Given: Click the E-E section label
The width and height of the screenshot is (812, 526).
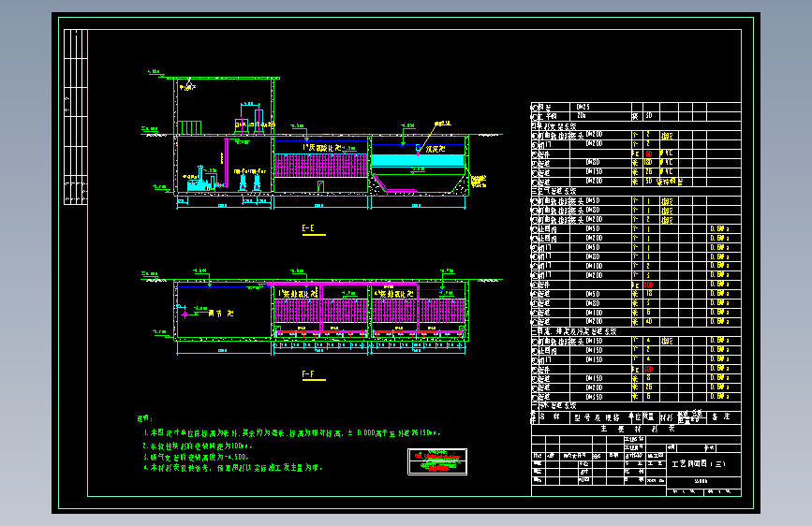Looking at the screenshot, I should click(308, 228).
